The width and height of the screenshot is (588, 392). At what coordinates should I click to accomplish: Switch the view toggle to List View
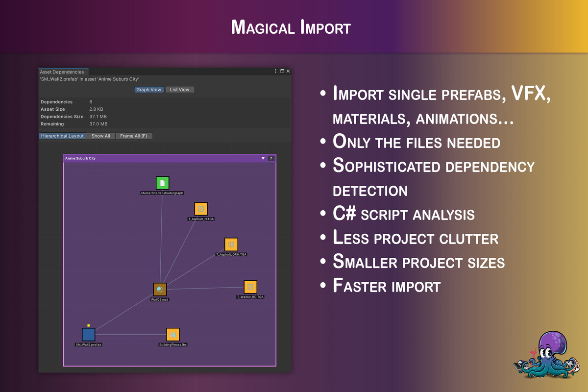click(179, 89)
